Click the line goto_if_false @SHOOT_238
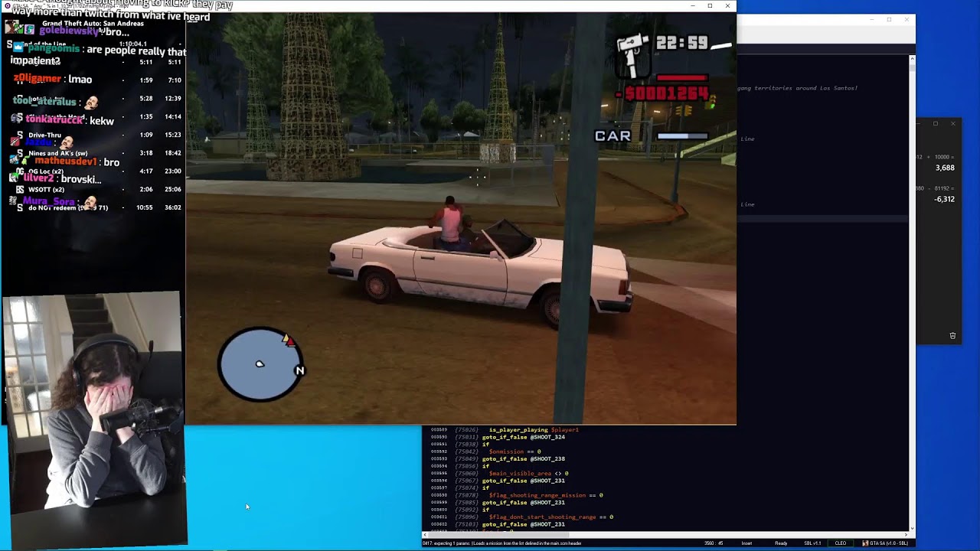Screen dimensions: 980x551 coord(524,459)
